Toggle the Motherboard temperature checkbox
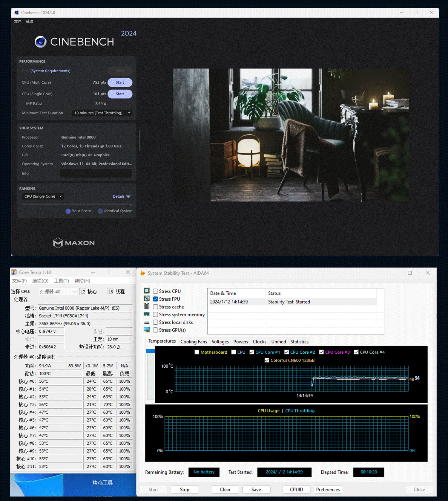 point(197,352)
